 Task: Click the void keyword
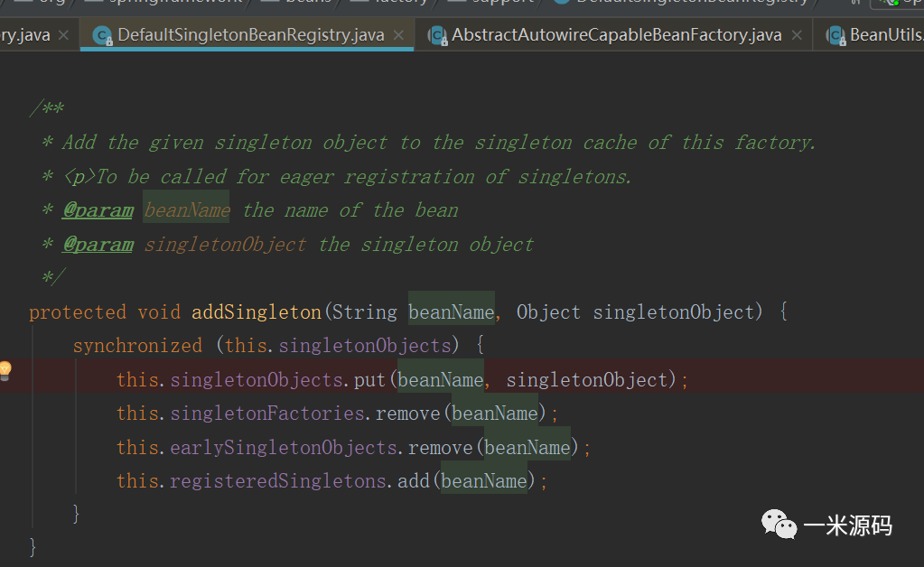click(159, 312)
